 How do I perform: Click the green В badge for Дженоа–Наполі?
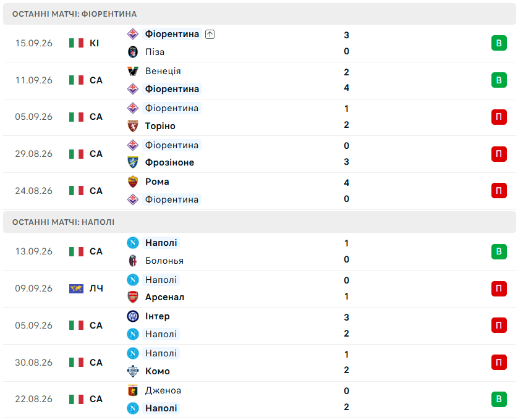(499, 399)
